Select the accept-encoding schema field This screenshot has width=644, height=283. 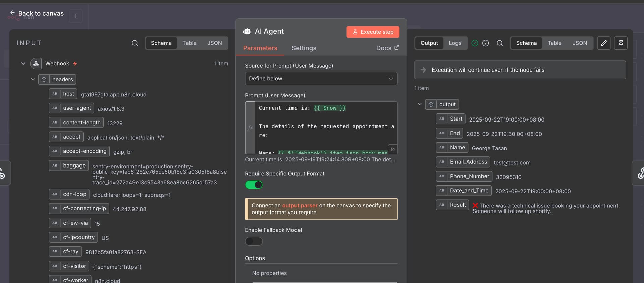coord(79,151)
